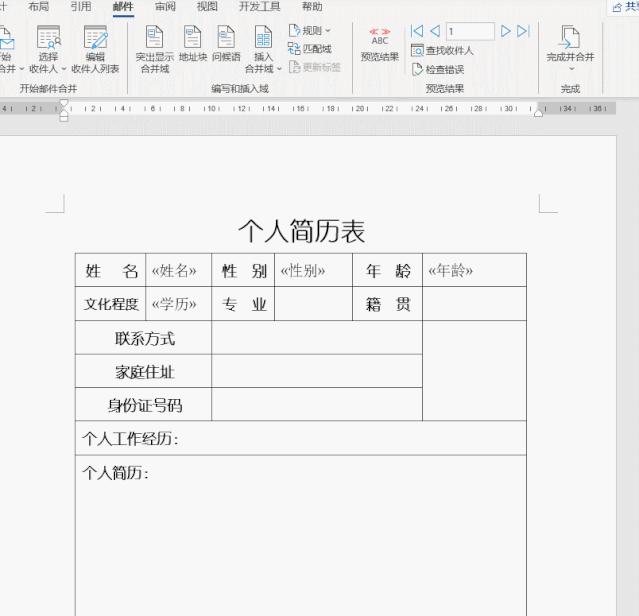
Task: Click the empty cell next to 专业
Action: pyautogui.click(x=313, y=304)
